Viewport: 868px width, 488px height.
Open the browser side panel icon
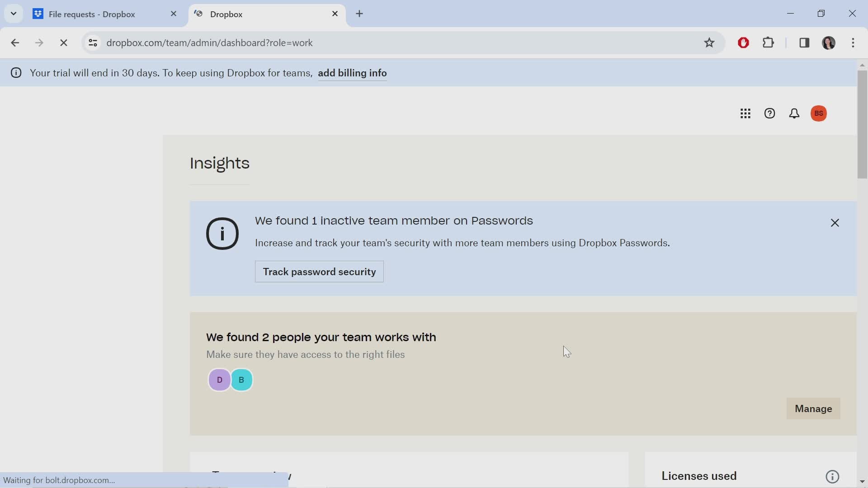click(805, 42)
